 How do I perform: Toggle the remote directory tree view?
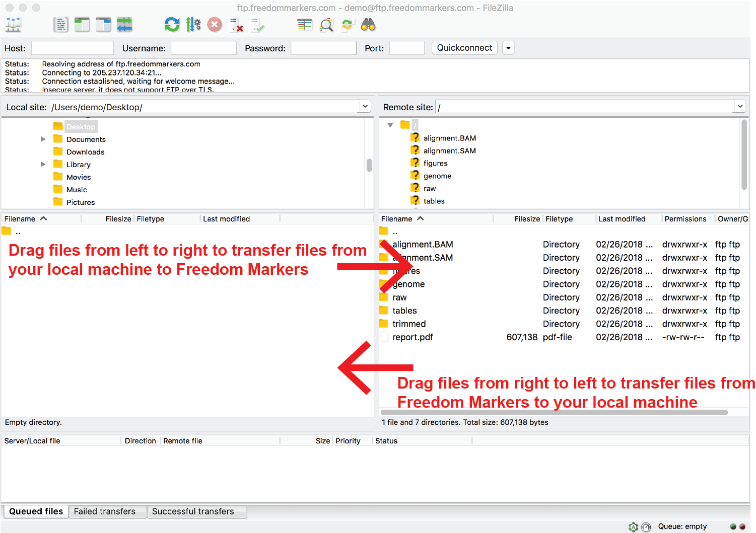pyautogui.click(x=103, y=25)
